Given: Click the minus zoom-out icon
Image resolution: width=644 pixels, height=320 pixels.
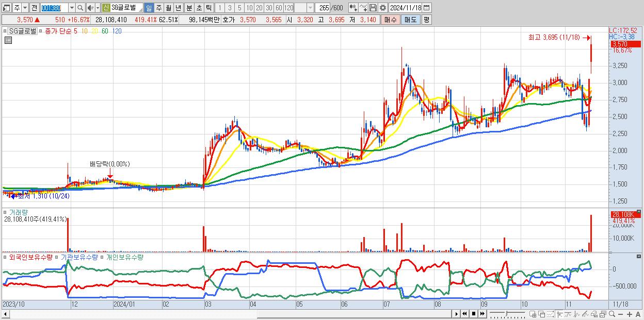Looking at the screenshot, I should pyautogui.click(x=621, y=314).
